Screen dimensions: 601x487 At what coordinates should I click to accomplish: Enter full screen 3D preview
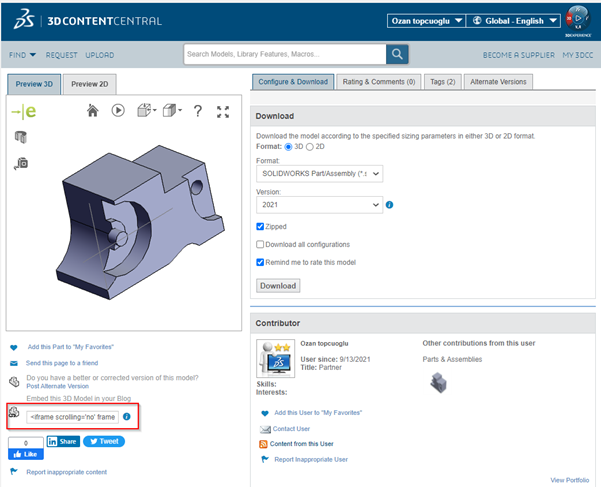(223, 111)
